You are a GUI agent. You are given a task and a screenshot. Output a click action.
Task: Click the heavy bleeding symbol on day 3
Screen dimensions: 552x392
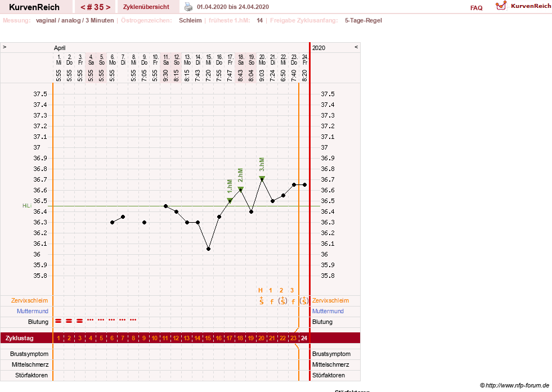80,321
